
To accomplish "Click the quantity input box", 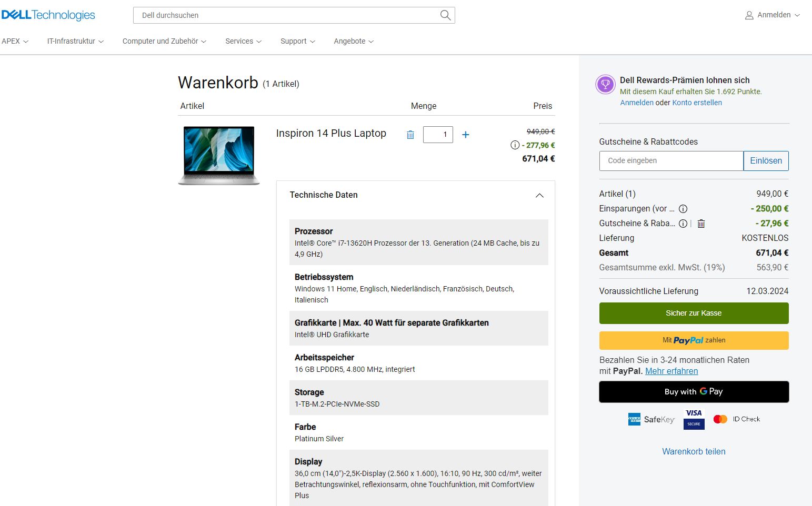I will (x=438, y=135).
